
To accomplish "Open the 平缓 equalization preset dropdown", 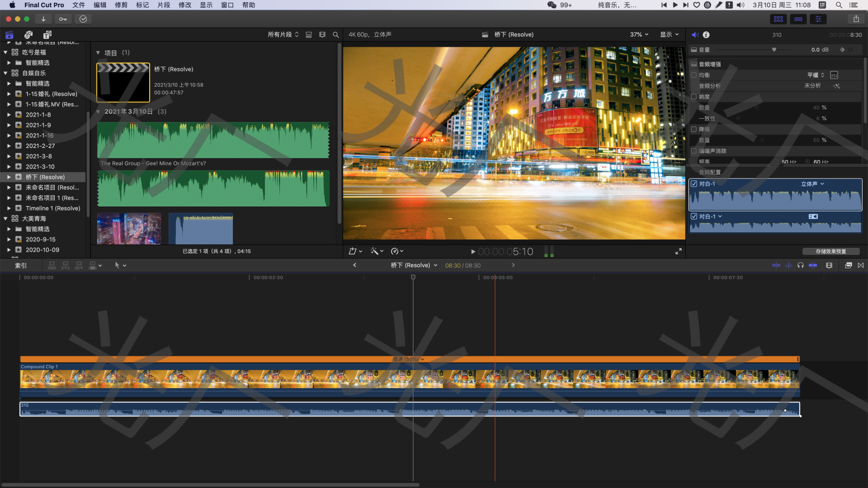I will pyautogui.click(x=816, y=75).
